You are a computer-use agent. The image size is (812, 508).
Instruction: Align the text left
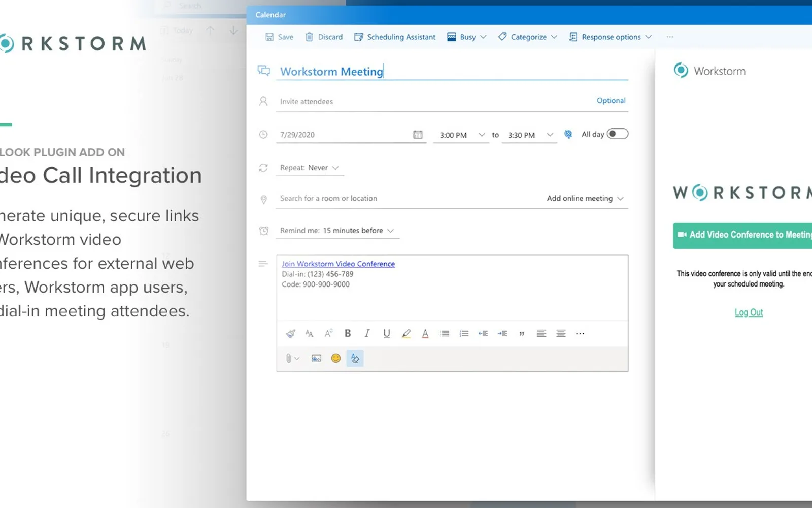(x=542, y=333)
